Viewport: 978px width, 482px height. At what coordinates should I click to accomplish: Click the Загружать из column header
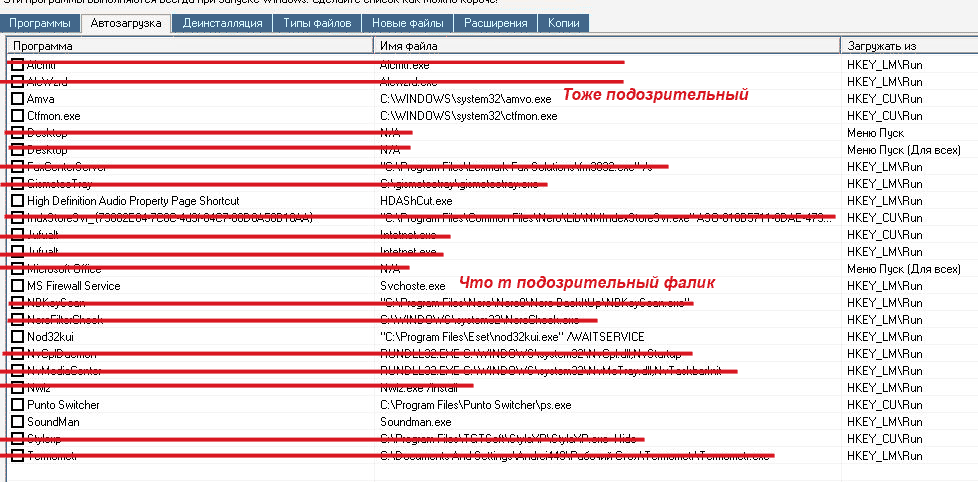coord(909,46)
